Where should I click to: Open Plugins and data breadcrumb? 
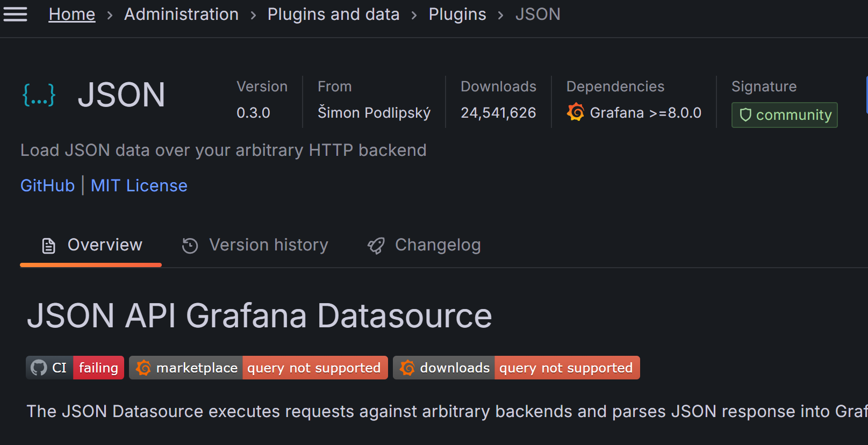[333, 15]
